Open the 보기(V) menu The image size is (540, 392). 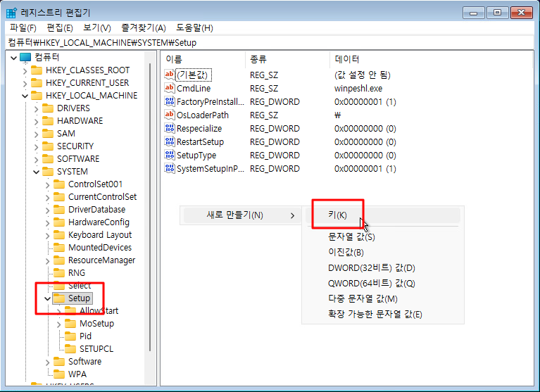[x=97, y=28]
